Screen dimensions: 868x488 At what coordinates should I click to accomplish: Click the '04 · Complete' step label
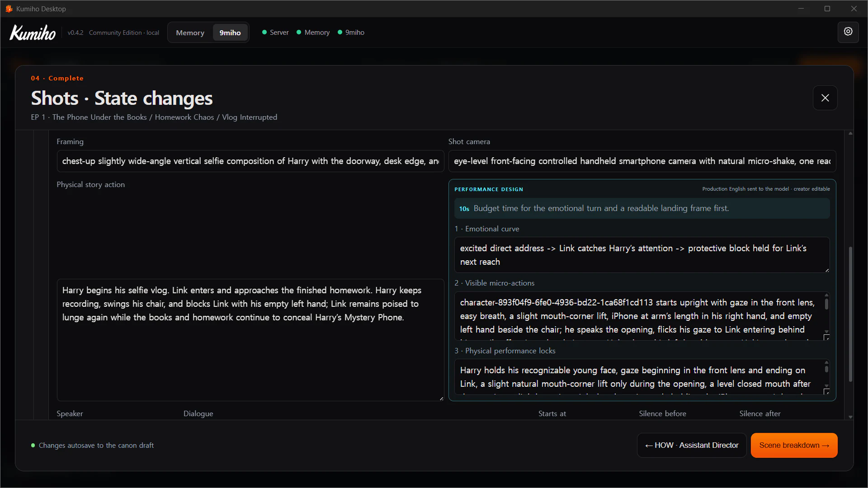pyautogui.click(x=57, y=78)
